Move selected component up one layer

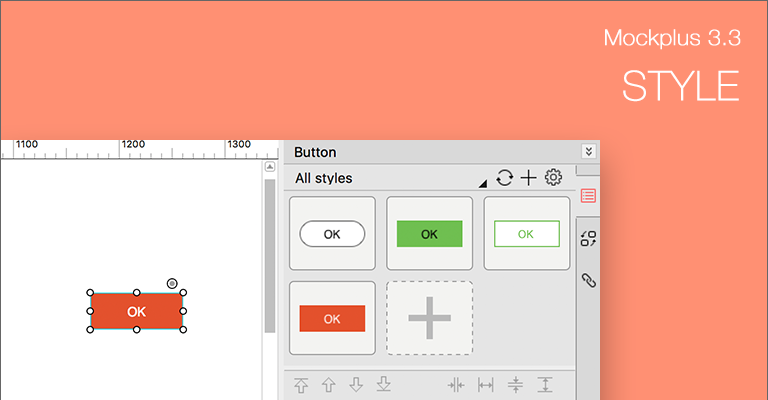tap(329, 385)
